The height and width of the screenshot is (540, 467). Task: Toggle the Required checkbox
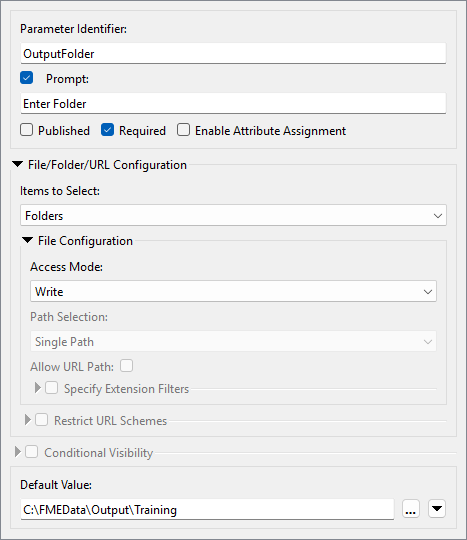click(x=107, y=130)
